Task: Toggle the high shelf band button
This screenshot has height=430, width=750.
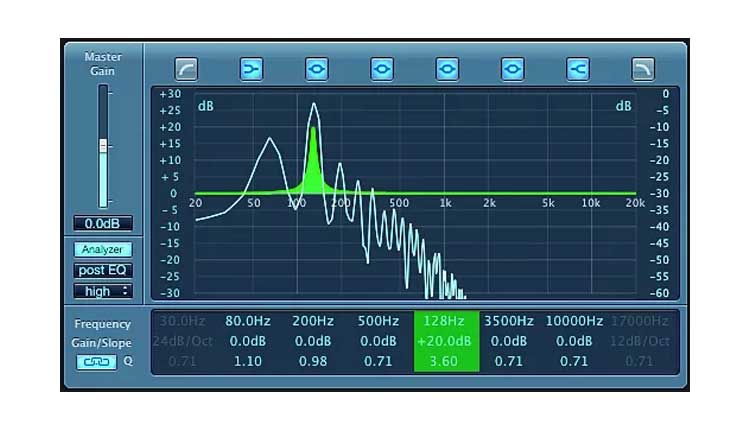Action: (x=577, y=69)
